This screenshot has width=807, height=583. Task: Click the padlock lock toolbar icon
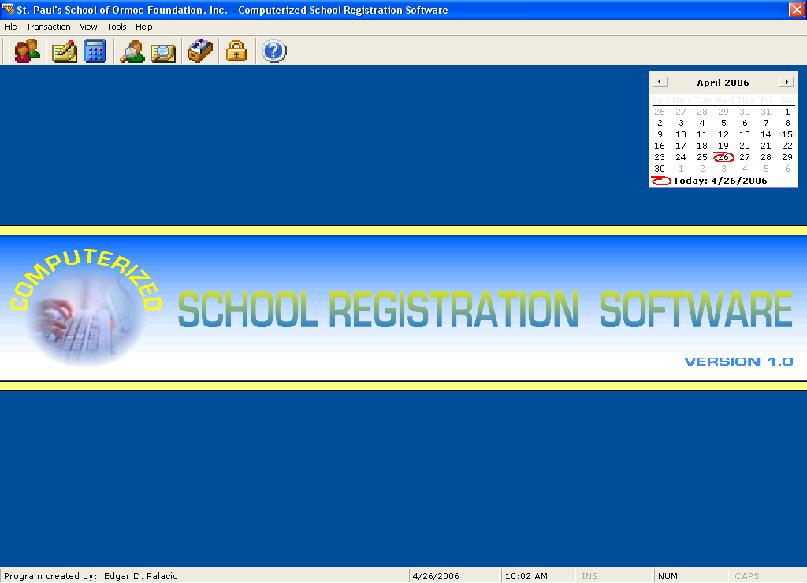tap(236, 51)
